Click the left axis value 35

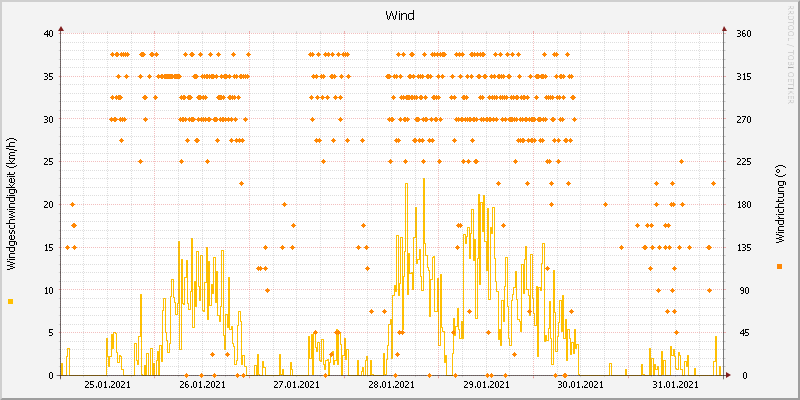tap(48, 77)
